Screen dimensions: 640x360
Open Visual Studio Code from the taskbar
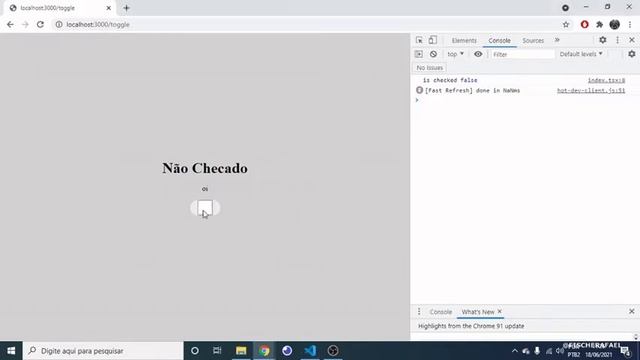310,351
